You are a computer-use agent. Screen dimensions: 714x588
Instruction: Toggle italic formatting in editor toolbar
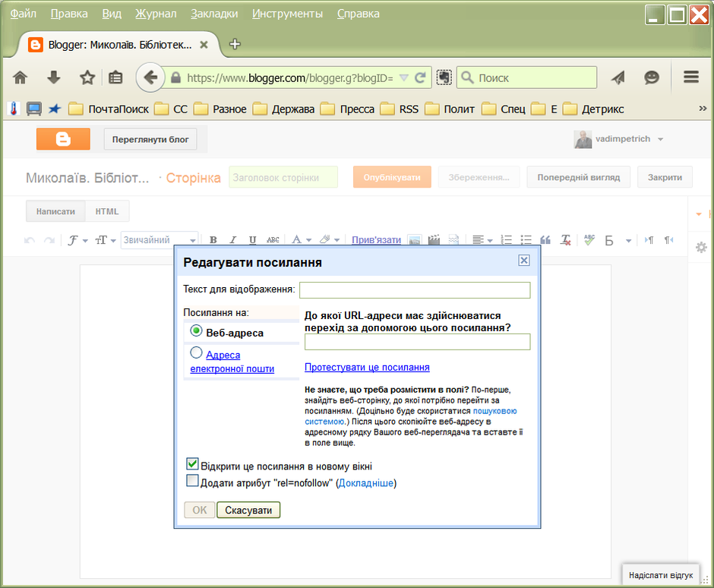tap(233, 240)
